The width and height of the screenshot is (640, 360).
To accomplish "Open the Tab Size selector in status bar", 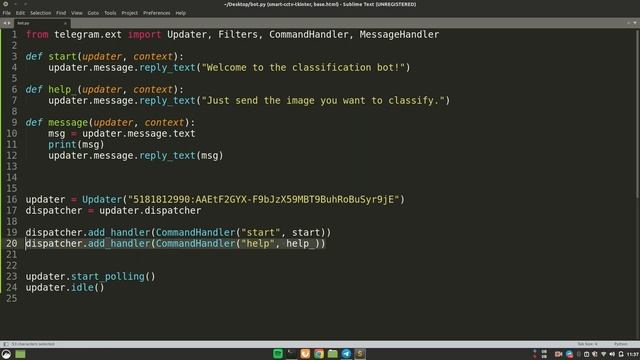I will 587,344.
